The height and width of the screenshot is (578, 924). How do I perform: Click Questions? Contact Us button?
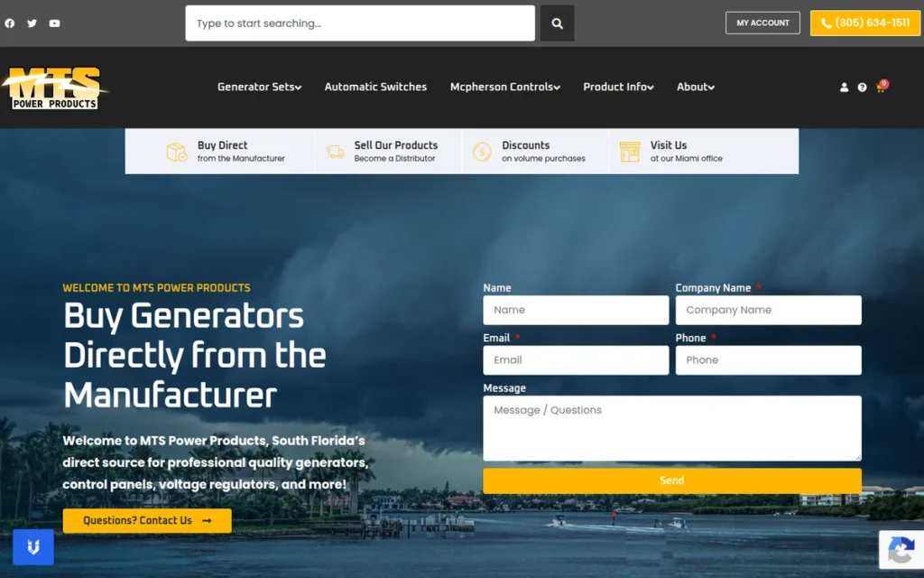147,521
